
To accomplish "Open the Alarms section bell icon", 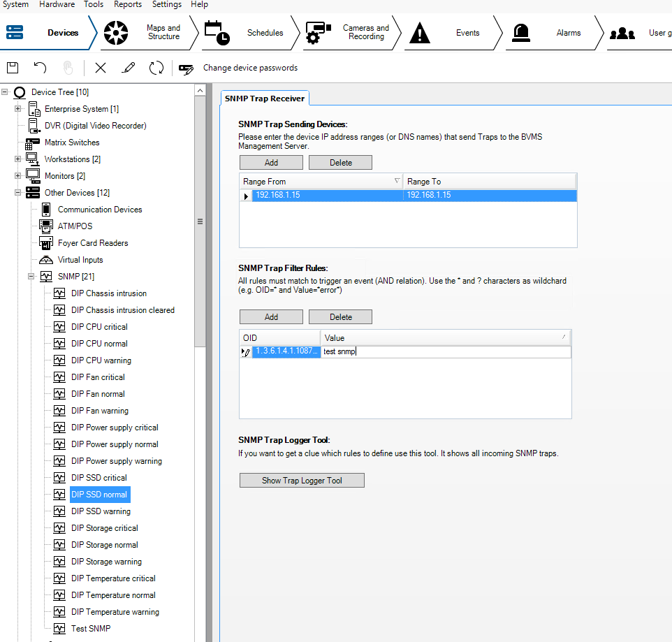I will pyautogui.click(x=520, y=33).
